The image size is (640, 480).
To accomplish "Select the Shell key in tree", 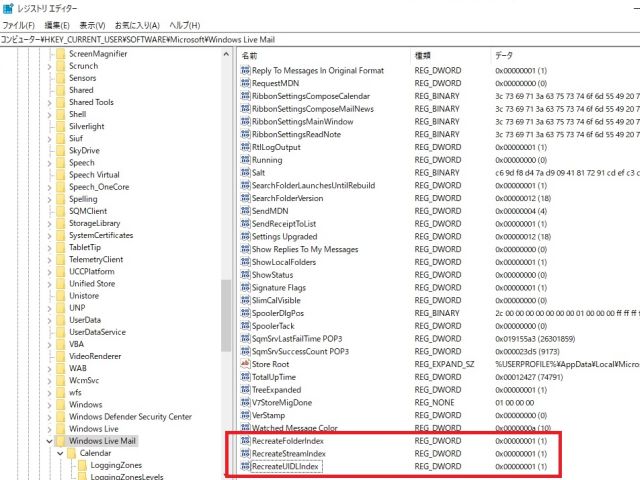I will (x=78, y=114).
